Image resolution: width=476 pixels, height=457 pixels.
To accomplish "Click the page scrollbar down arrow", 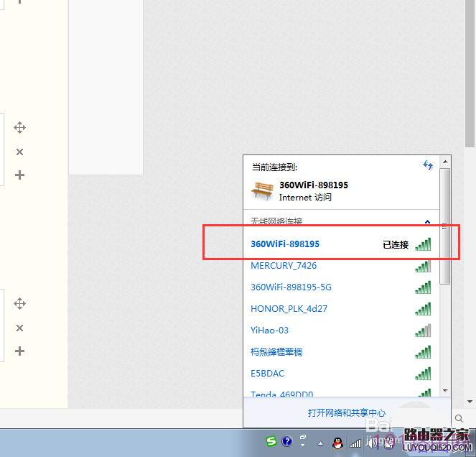I will 470,402.
